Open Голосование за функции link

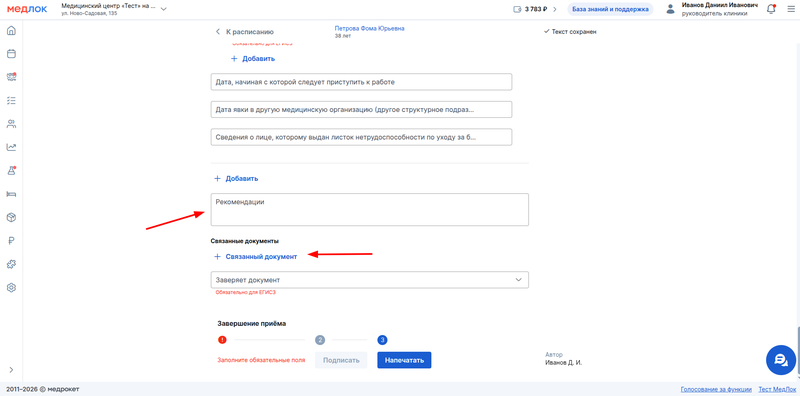[x=716, y=389]
